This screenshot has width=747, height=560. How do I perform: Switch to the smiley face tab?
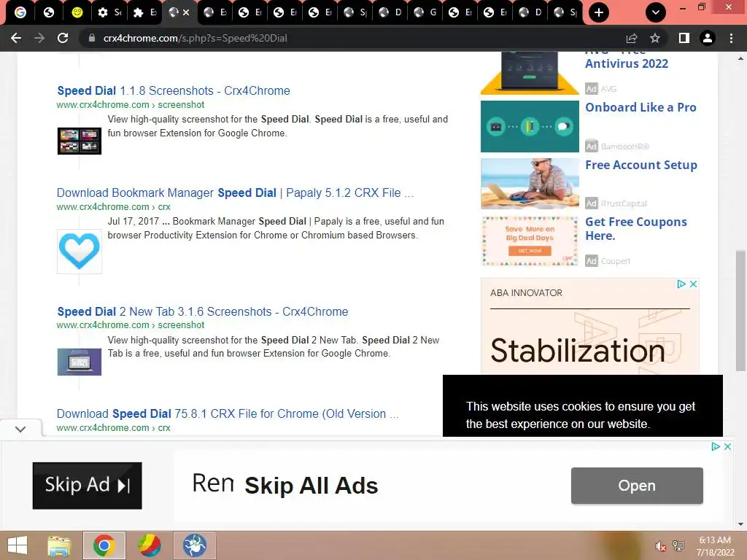[77, 12]
